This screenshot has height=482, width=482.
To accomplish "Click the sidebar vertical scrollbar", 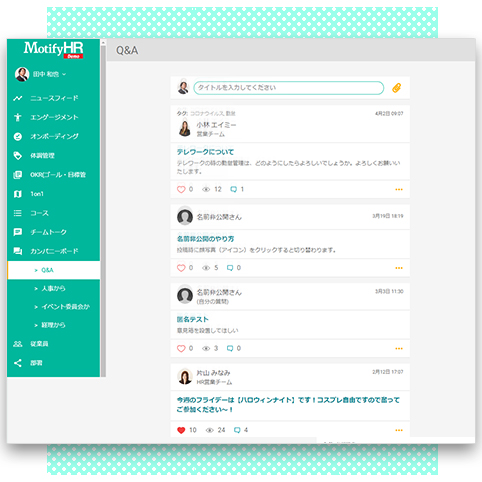I will (x=103, y=208).
